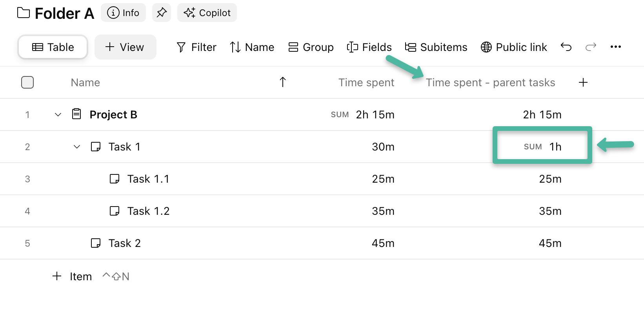Image resolution: width=644 pixels, height=312 pixels.
Task: Open the Fields settings
Action: coord(369,47)
